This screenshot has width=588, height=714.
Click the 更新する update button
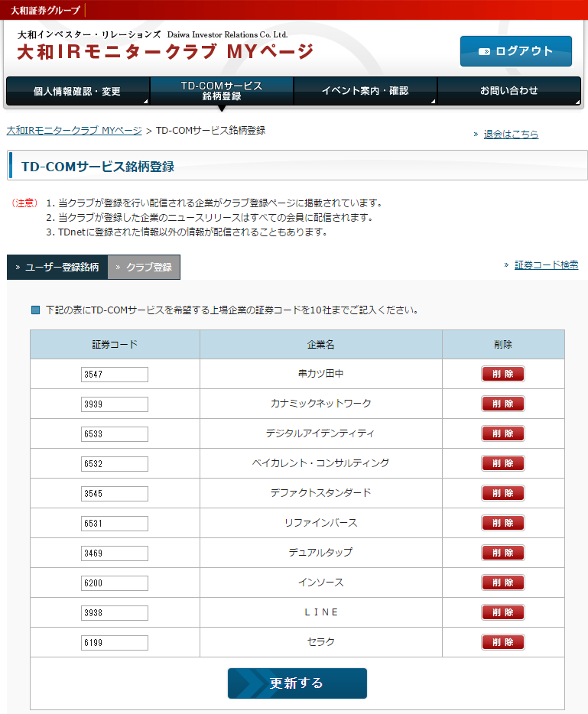(297, 683)
